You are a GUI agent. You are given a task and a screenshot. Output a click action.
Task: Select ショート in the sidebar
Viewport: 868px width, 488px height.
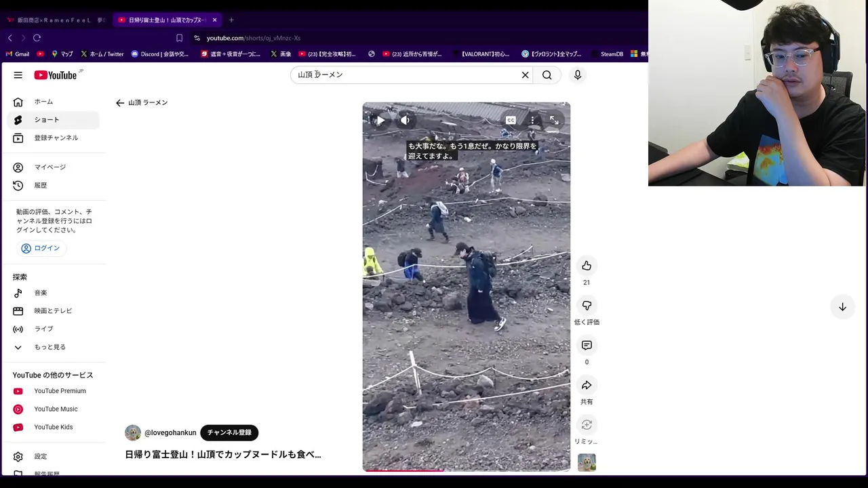coord(54,120)
